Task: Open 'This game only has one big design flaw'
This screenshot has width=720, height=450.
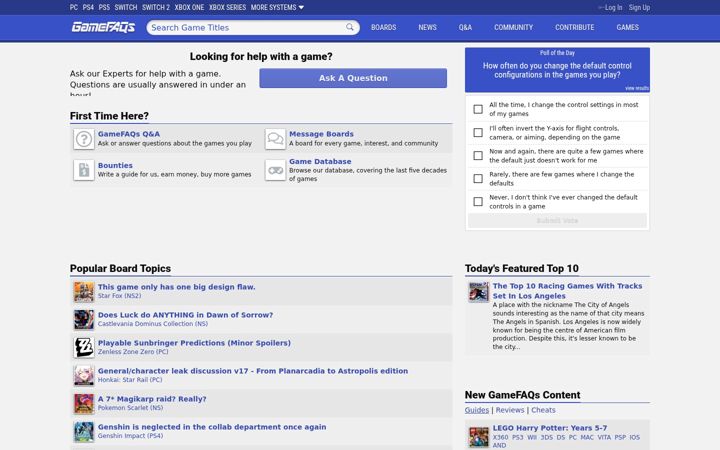Action: click(x=176, y=287)
